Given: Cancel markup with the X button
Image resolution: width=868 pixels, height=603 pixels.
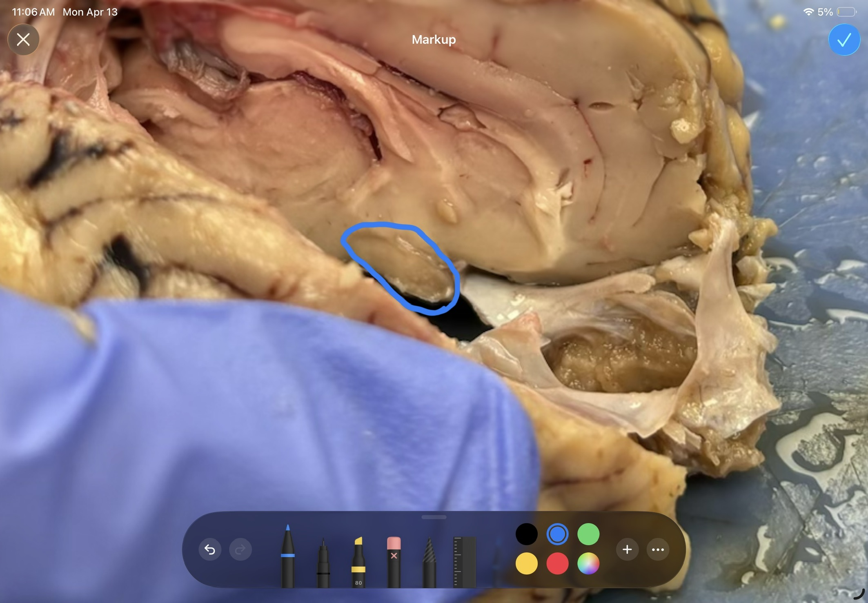Looking at the screenshot, I should tap(23, 40).
